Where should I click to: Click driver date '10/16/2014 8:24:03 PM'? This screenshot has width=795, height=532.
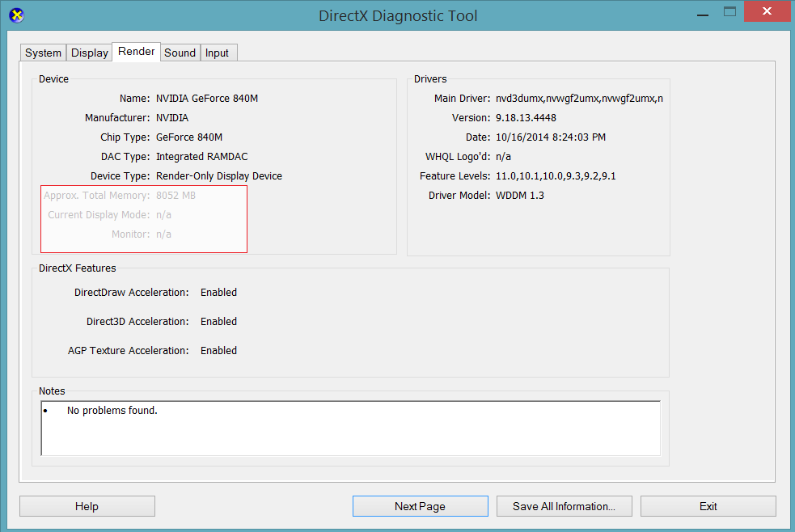551,137
